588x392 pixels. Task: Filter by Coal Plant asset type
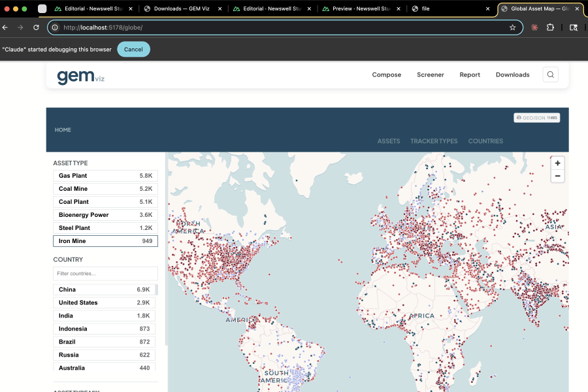click(105, 202)
